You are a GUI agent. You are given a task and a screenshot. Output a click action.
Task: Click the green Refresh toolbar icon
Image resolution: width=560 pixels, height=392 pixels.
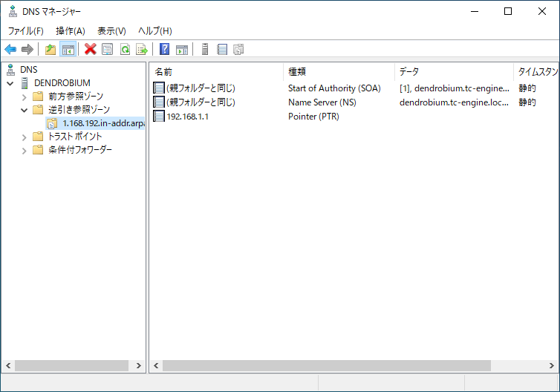[x=125, y=49]
